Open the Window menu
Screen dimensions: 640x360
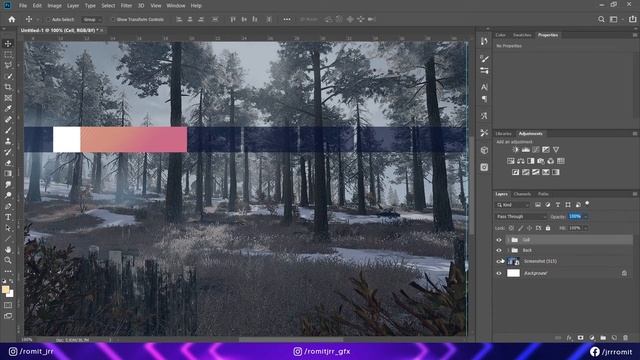click(176, 6)
